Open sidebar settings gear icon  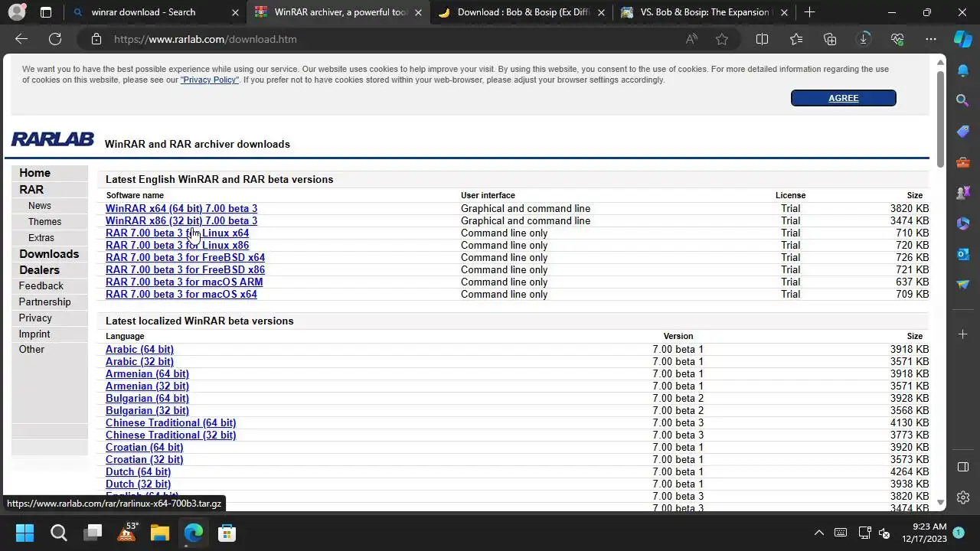click(x=963, y=497)
